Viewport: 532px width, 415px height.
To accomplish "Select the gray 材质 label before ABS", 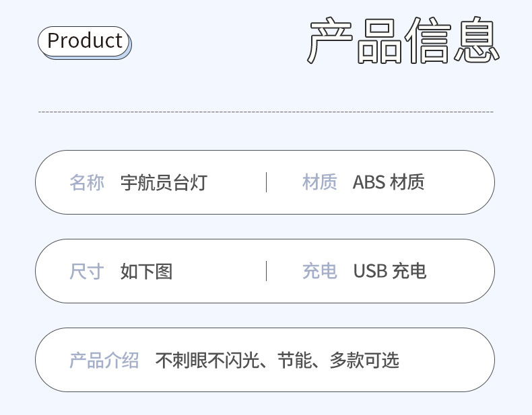I will [319, 182].
